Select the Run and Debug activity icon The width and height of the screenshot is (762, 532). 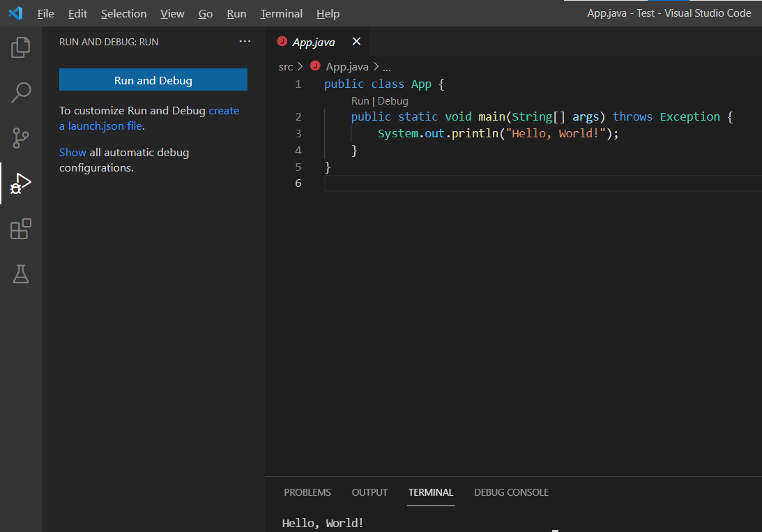20,183
